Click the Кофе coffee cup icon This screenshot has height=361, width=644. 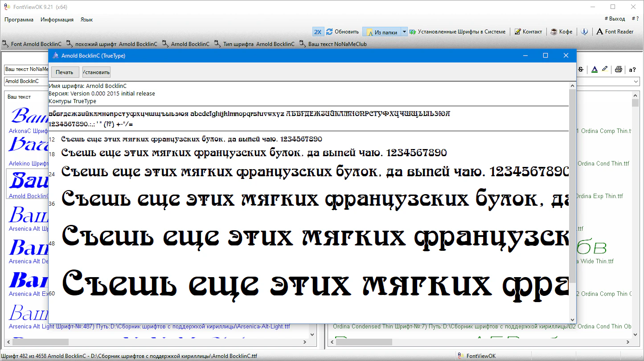coord(554,32)
